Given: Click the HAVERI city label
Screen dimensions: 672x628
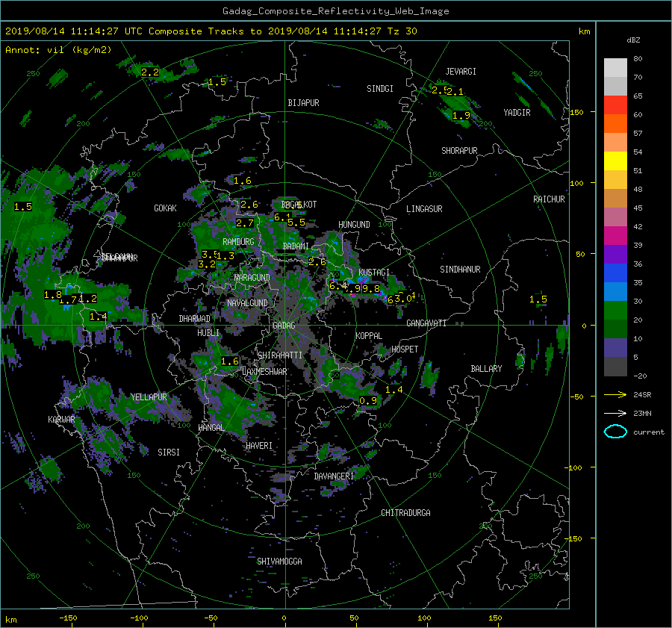Looking at the screenshot, I should [259, 446].
